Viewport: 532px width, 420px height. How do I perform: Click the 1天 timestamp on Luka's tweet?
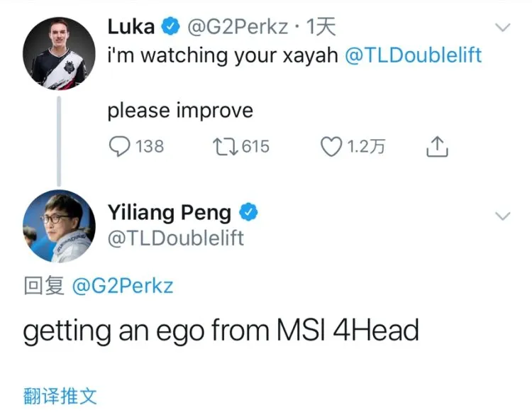coord(321,26)
